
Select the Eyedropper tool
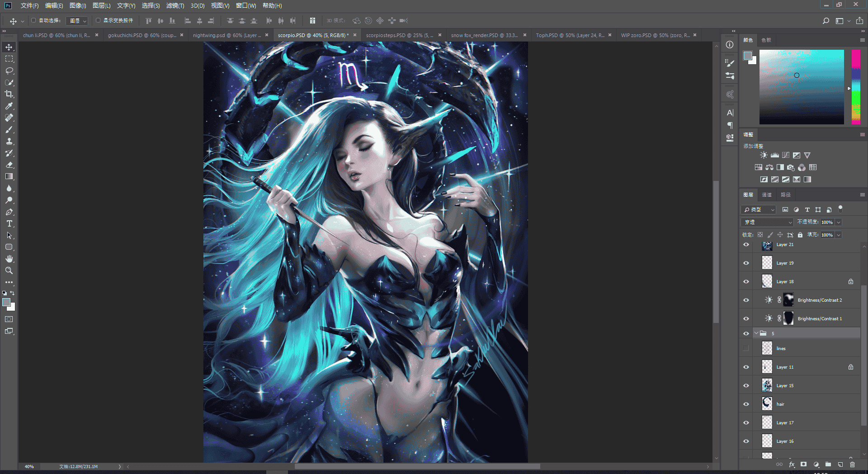tap(9, 106)
